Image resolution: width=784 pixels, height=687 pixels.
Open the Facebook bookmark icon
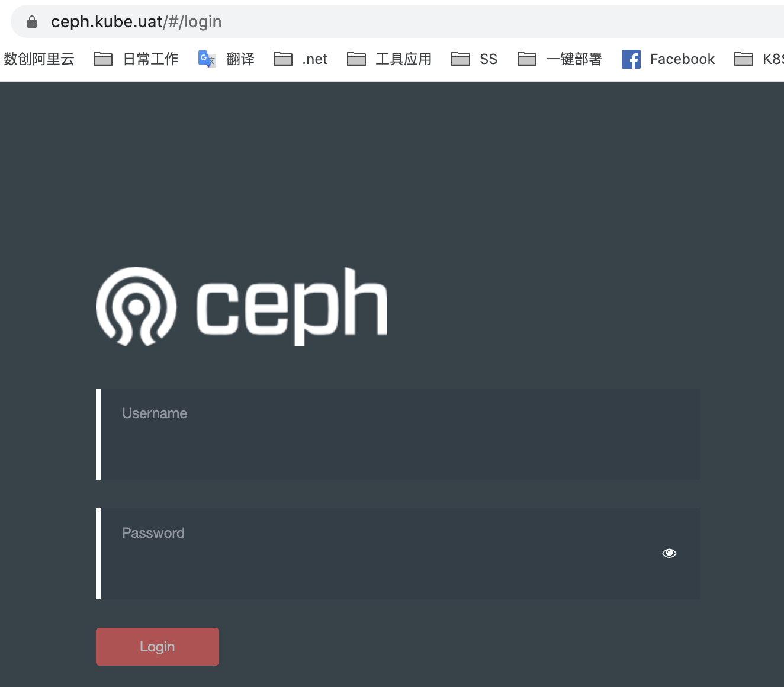pyautogui.click(x=631, y=59)
